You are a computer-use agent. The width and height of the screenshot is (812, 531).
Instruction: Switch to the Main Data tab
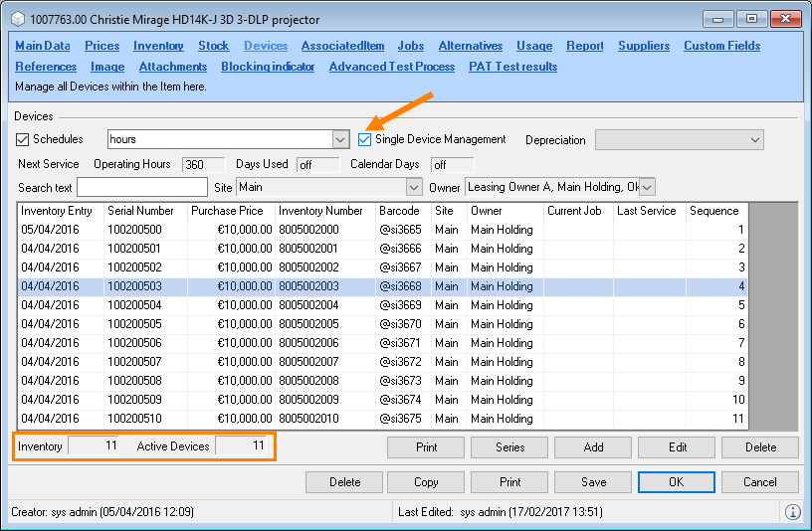pyautogui.click(x=43, y=46)
